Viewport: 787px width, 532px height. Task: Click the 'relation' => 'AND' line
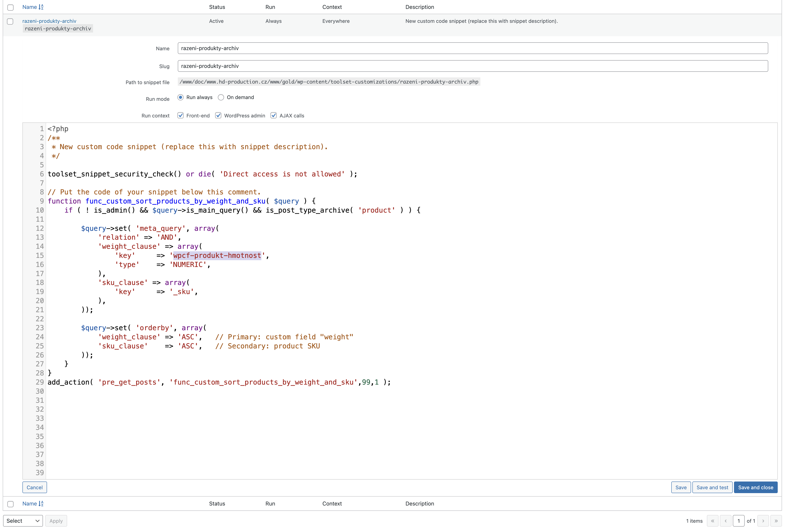(139, 237)
